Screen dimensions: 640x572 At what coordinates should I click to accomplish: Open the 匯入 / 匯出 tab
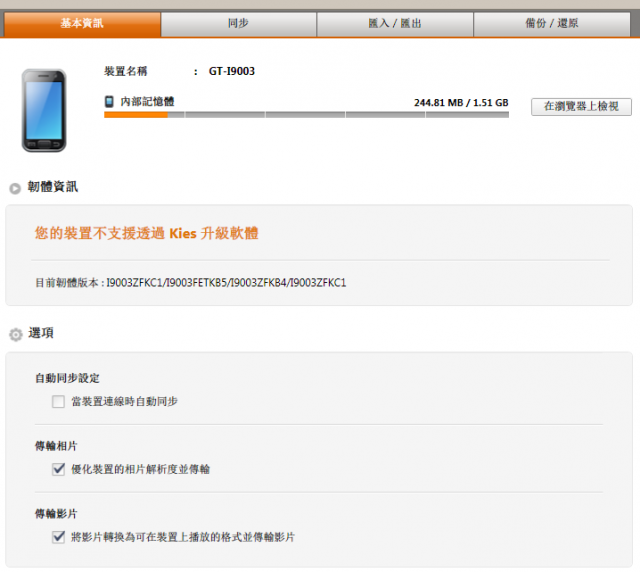395,24
